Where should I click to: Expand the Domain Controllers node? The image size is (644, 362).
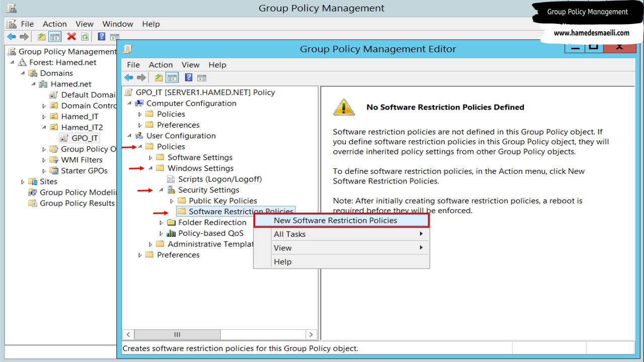point(44,106)
